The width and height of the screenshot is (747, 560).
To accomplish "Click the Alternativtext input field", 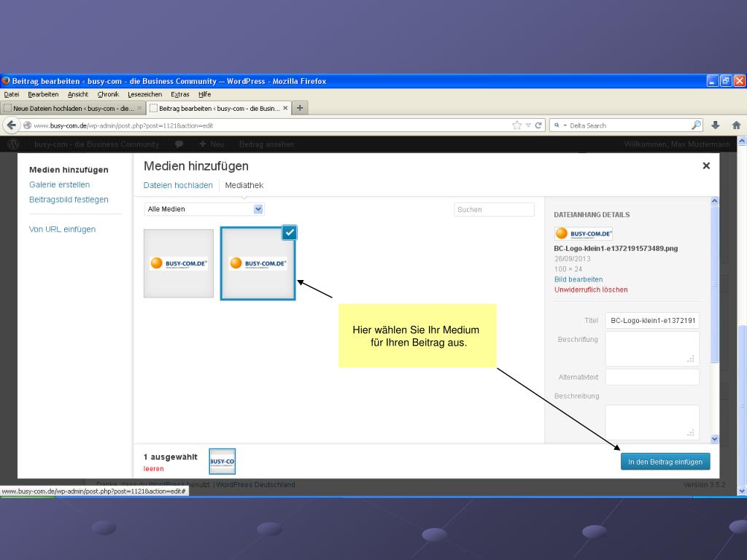I will pos(652,377).
